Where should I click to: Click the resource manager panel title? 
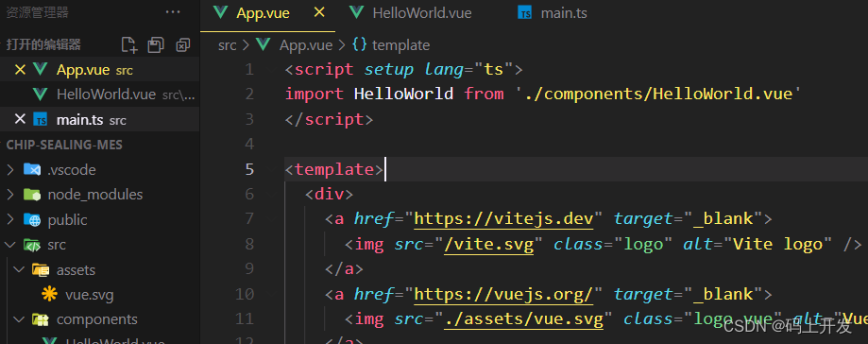click(37, 12)
